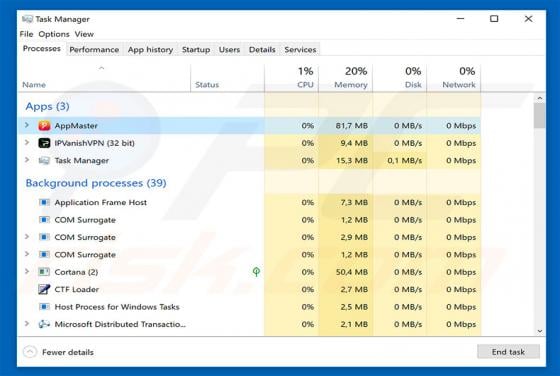Screen dimensions: 560x376
Task: Switch to the App history tab
Action: [150, 50]
